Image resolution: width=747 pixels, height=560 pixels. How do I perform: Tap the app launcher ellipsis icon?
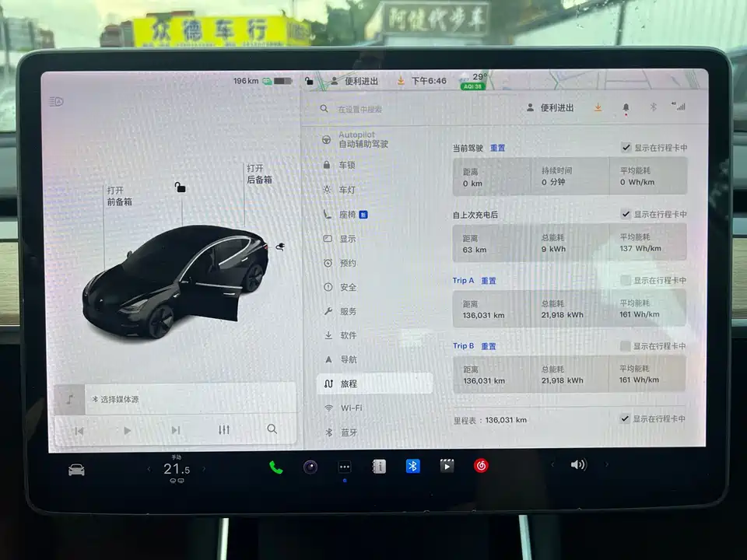(x=344, y=467)
